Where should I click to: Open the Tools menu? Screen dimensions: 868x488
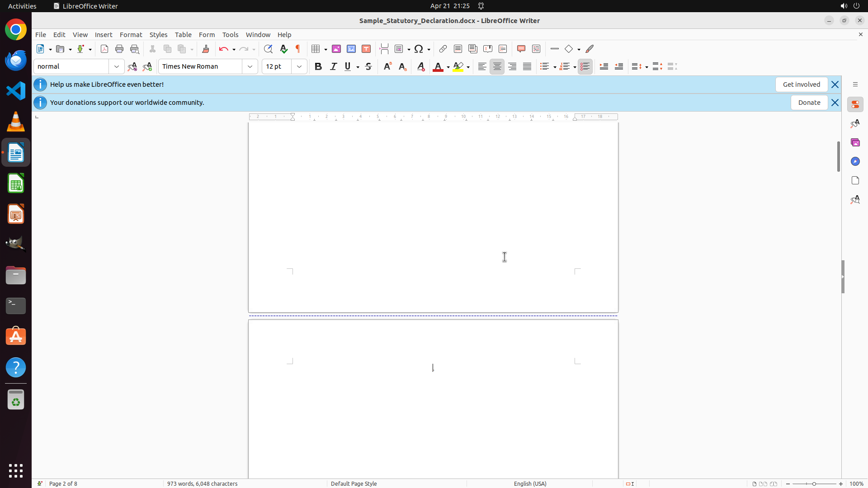pyautogui.click(x=230, y=34)
